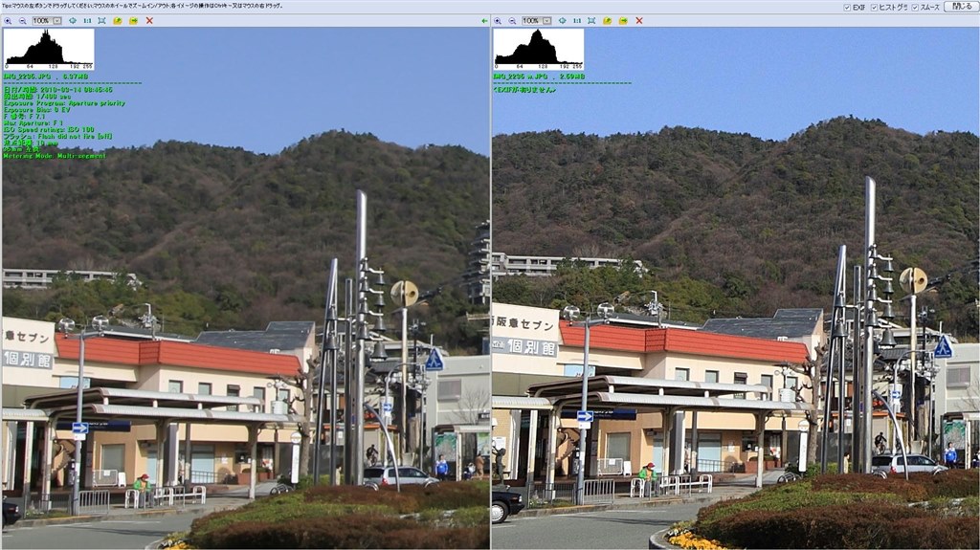980x550 pixels.
Task: Click the left pane fit-to-window arrows icon
Action: [x=73, y=21]
